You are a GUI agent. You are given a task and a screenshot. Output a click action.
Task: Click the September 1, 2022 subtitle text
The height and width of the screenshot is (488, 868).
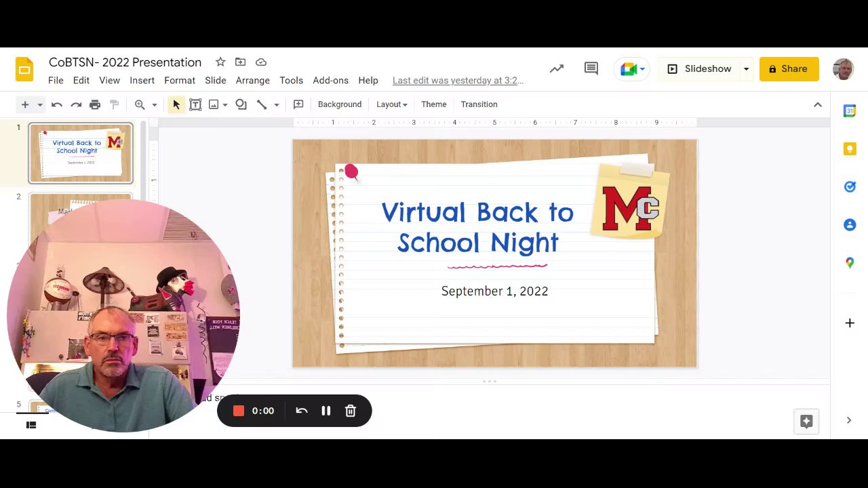494,291
